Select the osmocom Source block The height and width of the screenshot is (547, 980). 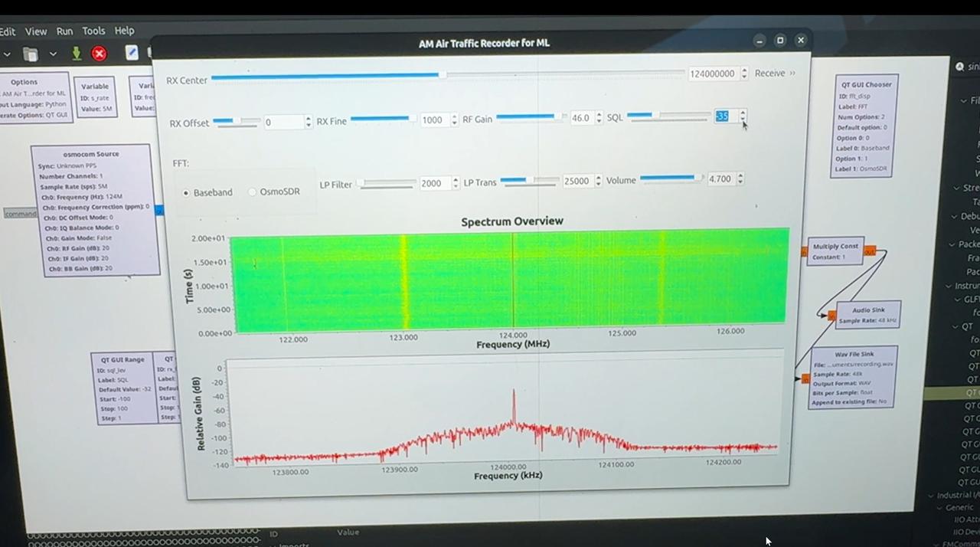coord(96,210)
